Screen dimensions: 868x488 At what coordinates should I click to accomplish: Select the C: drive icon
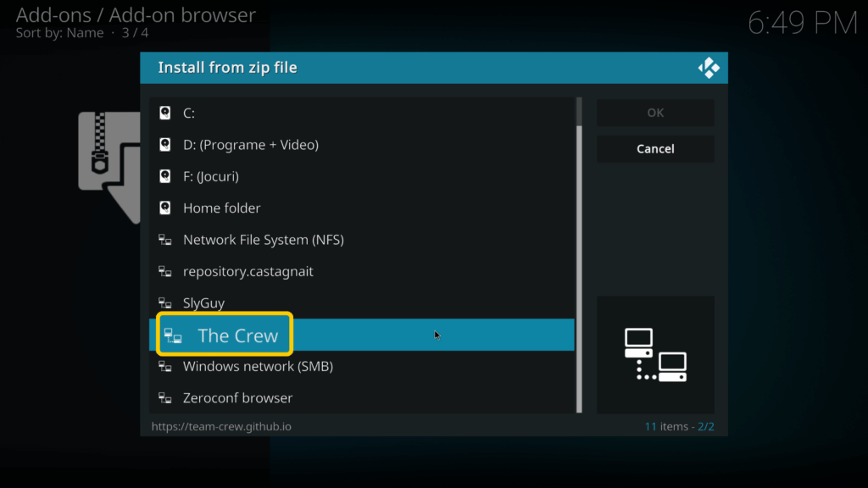[x=164, y=112]
